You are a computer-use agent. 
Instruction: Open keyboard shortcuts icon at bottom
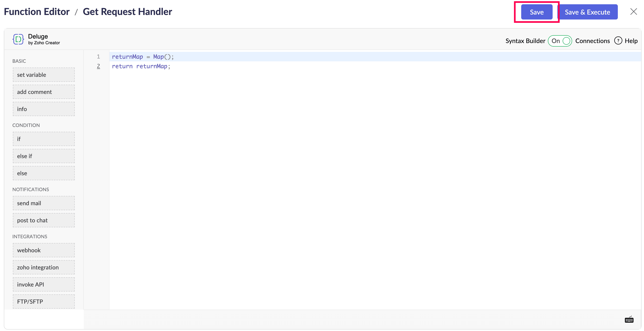pos(629,320)
